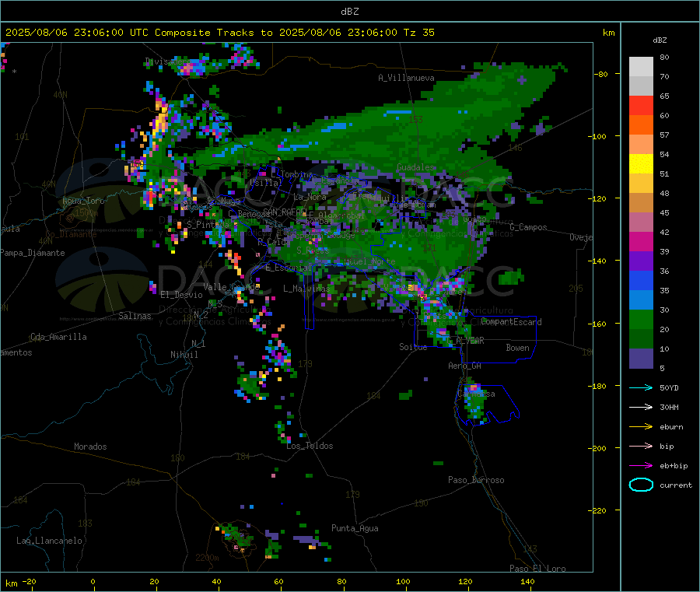Screen dimensions: 700x592
Task: Click the white 80 dBZ color swatch
Action: point(641,67)
